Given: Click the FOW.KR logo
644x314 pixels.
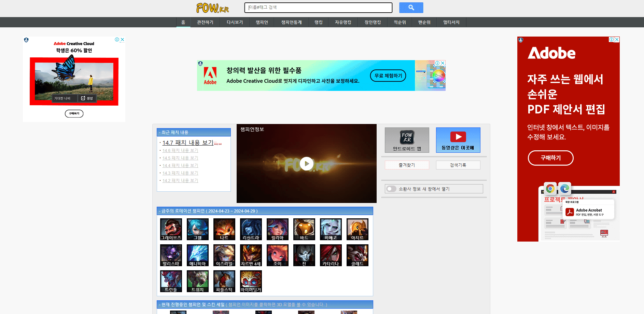Looking at the screenshot, I should [212, 8].
